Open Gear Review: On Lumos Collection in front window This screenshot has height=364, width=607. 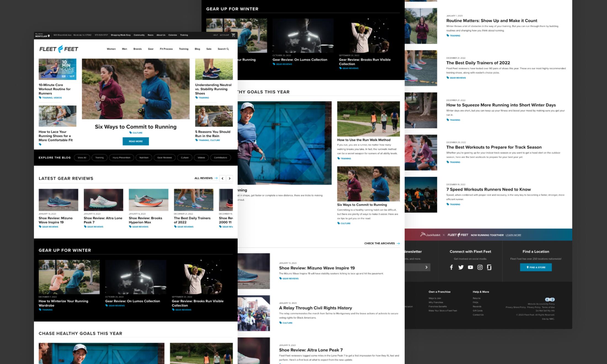(132, 301)
